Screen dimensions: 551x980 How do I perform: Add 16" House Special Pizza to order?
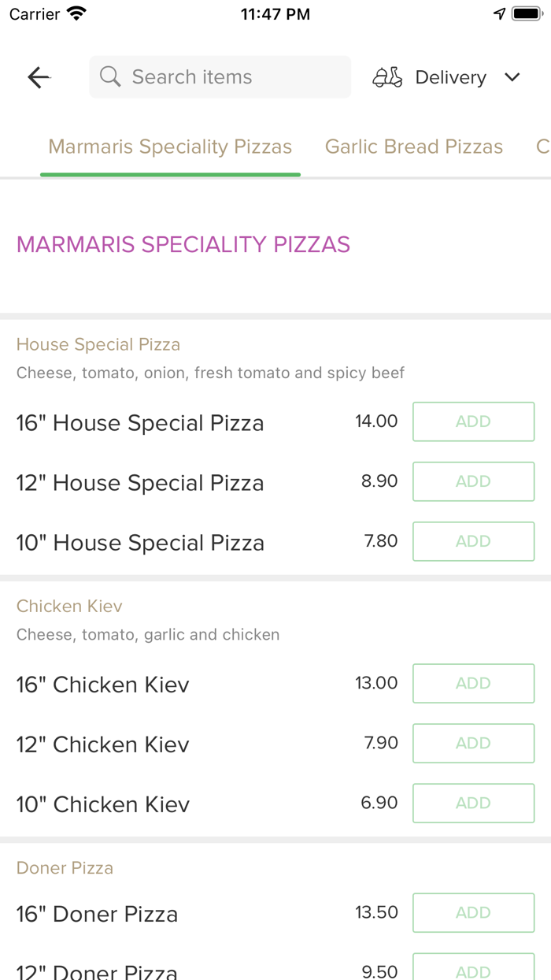click(473, 421)
